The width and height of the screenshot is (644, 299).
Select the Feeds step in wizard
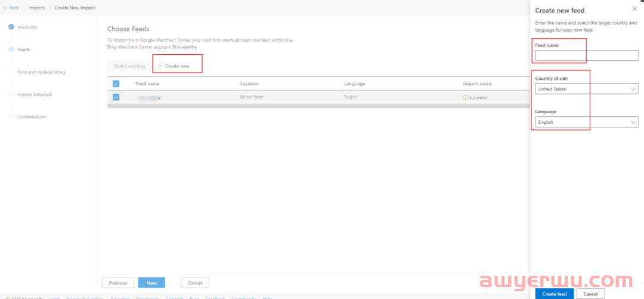pos(24,49)
